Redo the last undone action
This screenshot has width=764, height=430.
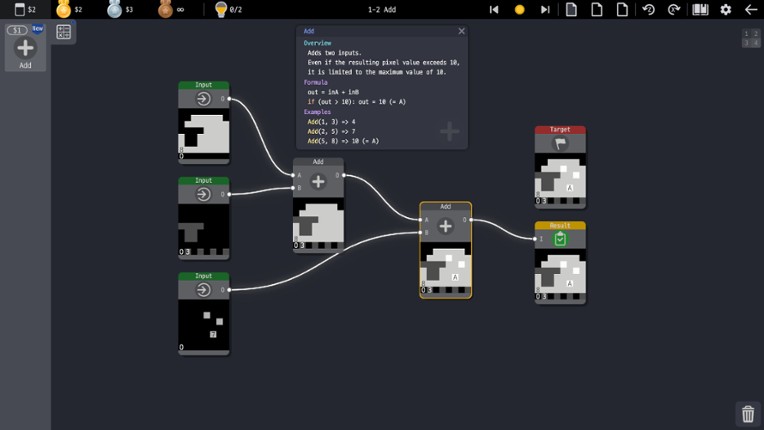(673, 9)
